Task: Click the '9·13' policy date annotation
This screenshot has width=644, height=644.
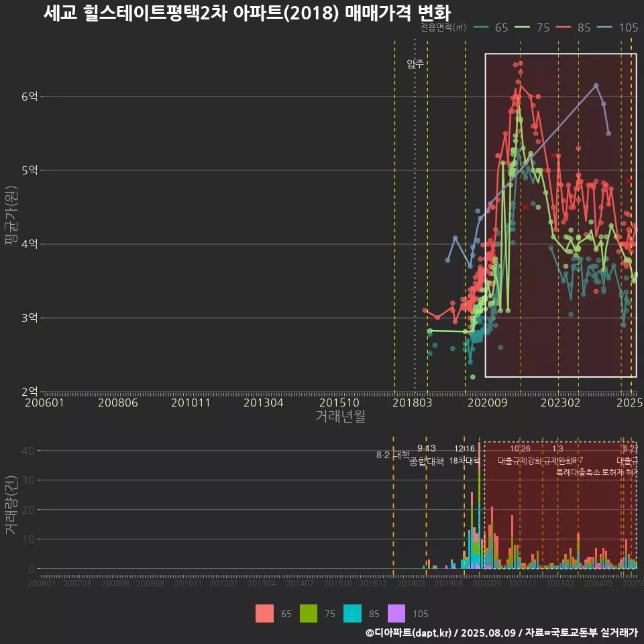Action: pyautogui.click(x=427, y=449)
